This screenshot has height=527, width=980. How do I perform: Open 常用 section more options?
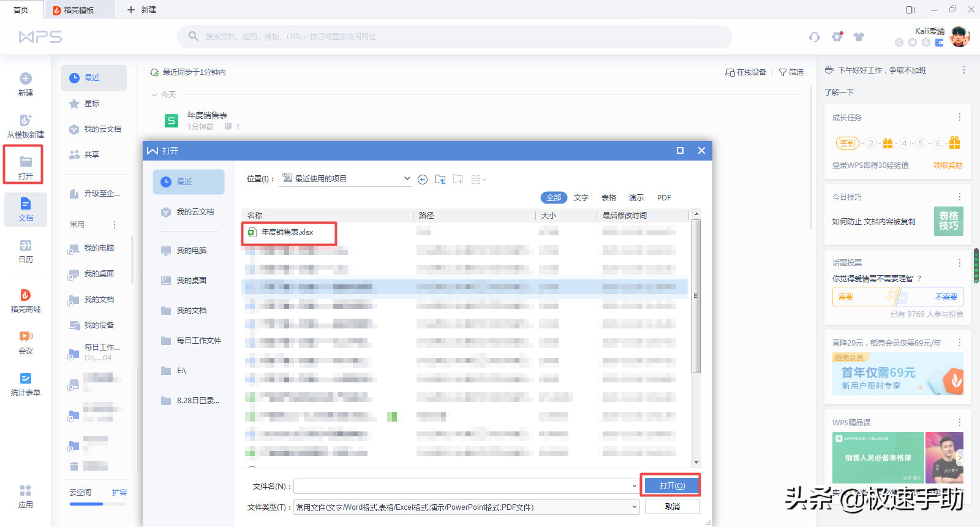115,225
